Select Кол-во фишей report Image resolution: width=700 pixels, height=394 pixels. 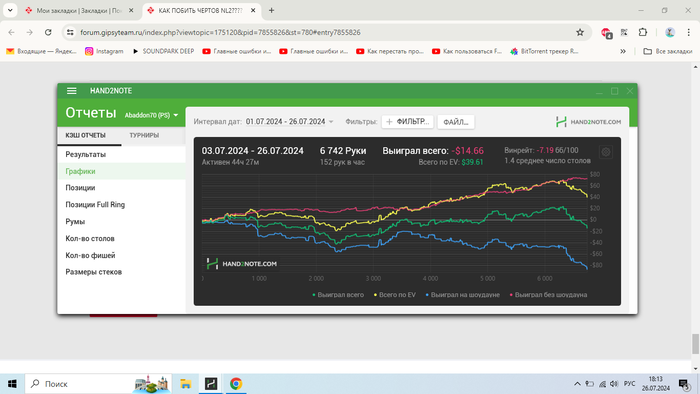[121, 255]
